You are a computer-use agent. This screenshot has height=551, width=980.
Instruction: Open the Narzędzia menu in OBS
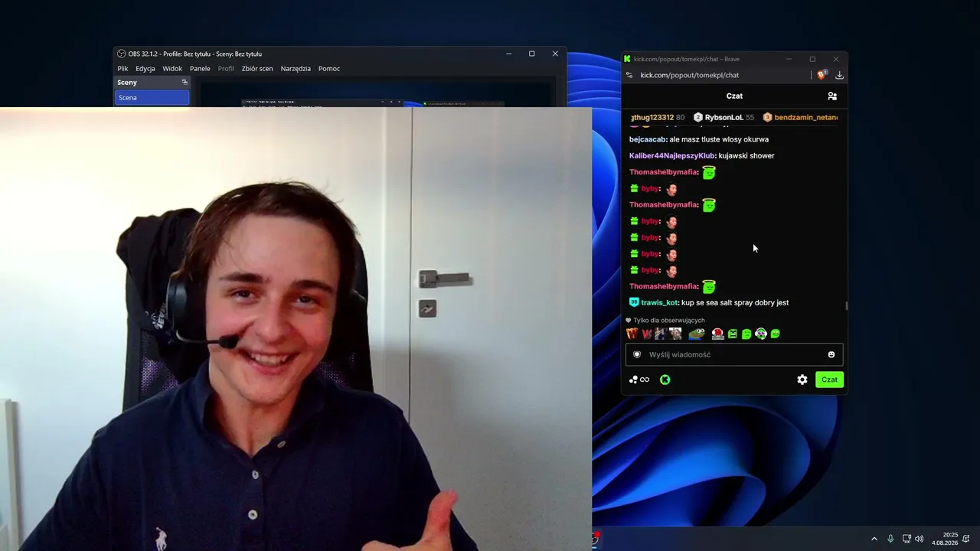[x=296, y=69]
